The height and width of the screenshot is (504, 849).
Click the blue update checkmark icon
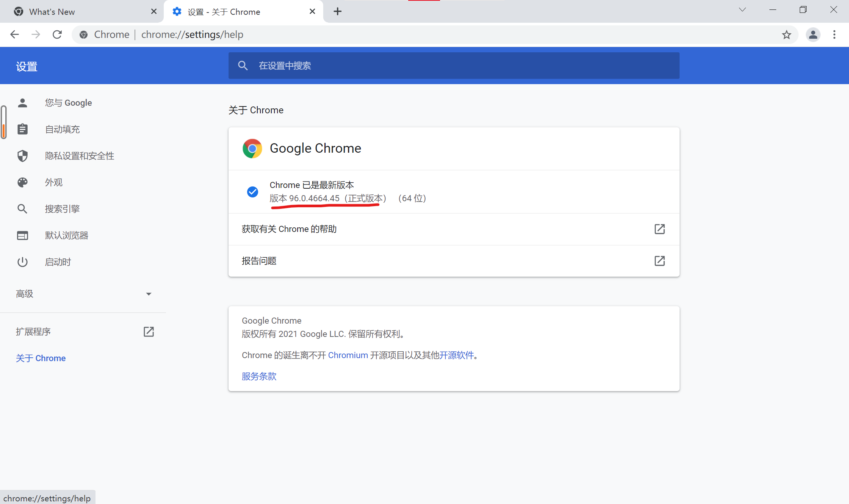pos(252,192)
